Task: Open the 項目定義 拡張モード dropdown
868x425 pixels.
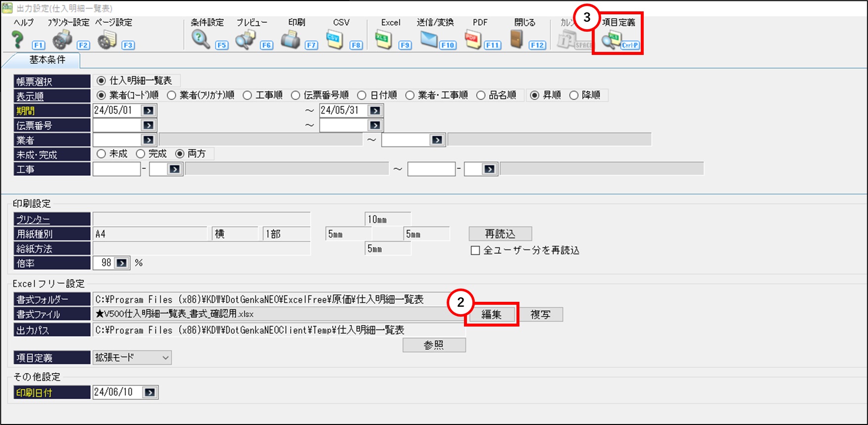Action: (132, 357)
